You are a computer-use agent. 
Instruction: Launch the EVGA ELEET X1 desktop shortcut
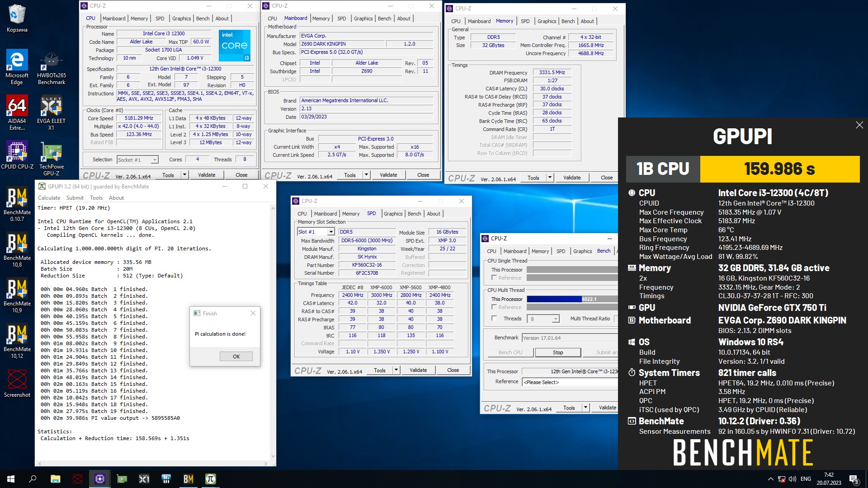[51, 113]
